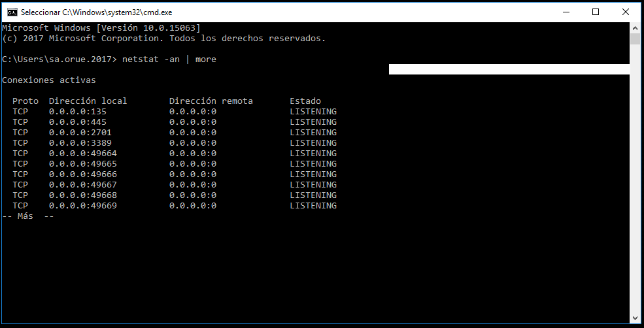Click local address 0.0.0.0:2701
Screen dimensions: 644x328
[x=80, y=133]
